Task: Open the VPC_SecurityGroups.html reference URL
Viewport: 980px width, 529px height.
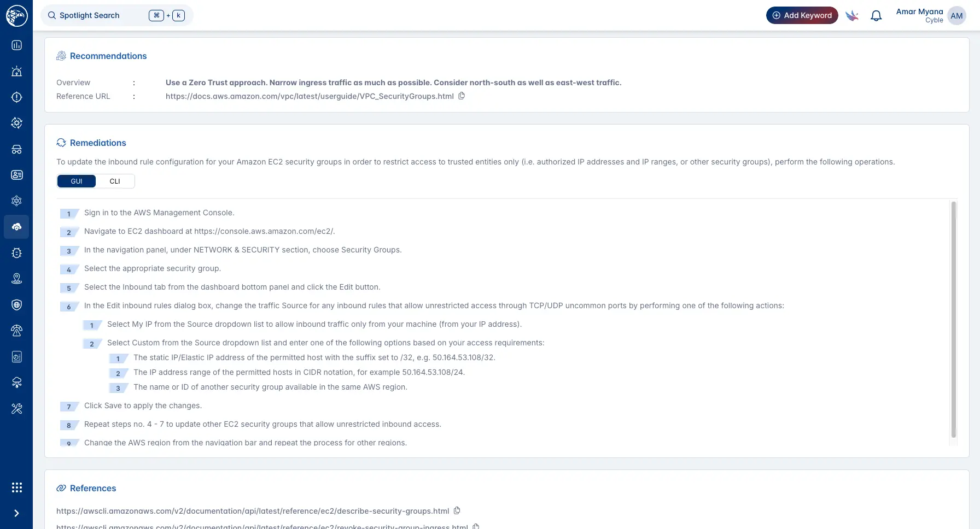Action: pyautogui.click(x=310, y=96)
